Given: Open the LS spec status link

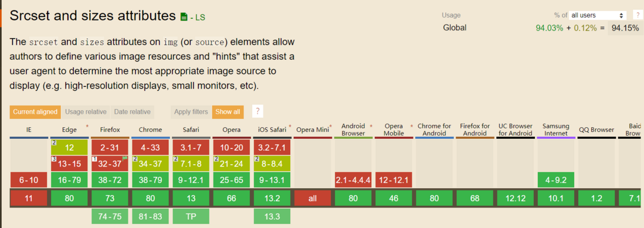Looking at the screenshot, I should point(198,18).
